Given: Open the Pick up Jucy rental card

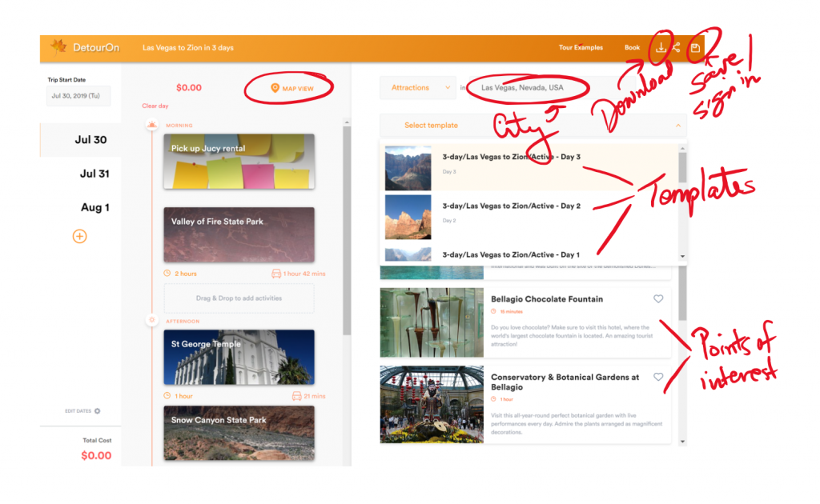Looking at the screenshot, I should click(239, 162).
